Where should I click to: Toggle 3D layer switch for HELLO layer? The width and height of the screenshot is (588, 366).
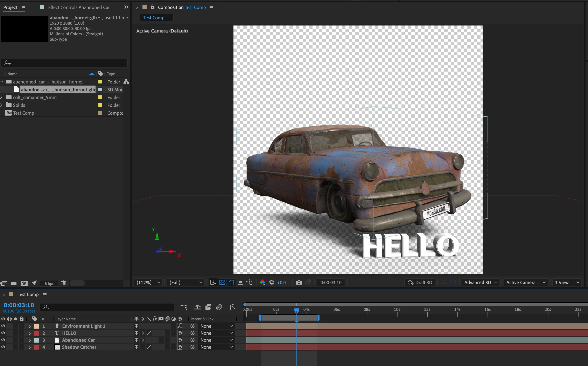[180, 333]
